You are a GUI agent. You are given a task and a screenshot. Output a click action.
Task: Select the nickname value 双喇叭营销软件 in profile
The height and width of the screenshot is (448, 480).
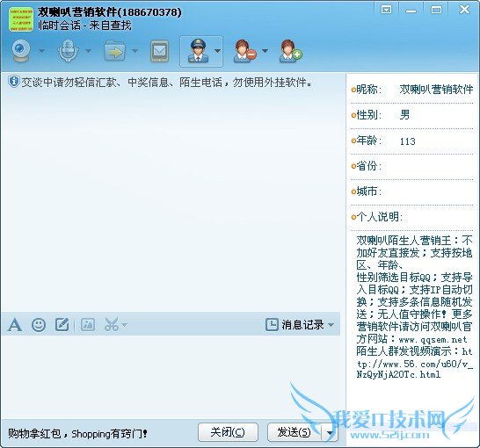click(436, 90)
